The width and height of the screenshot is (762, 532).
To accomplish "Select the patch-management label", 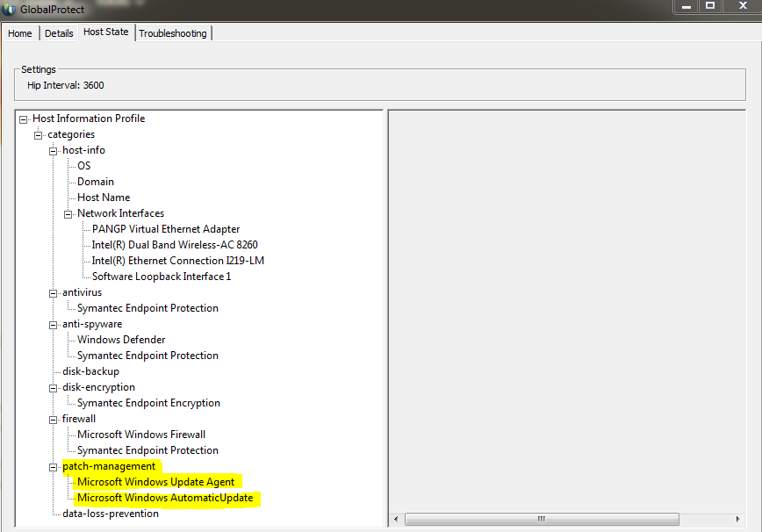I will (109, 466).
